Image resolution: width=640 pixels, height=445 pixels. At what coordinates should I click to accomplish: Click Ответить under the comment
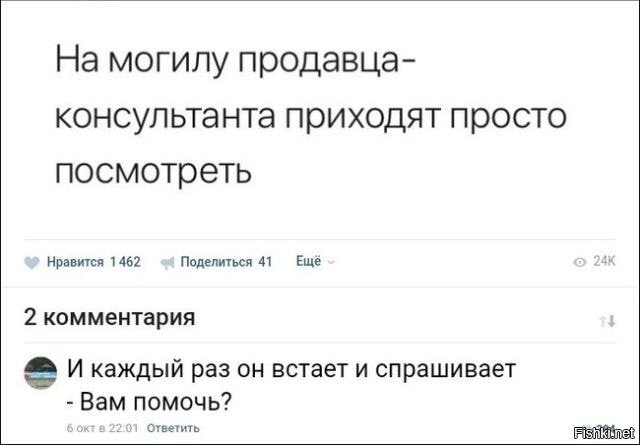click(x=174, y=427)
